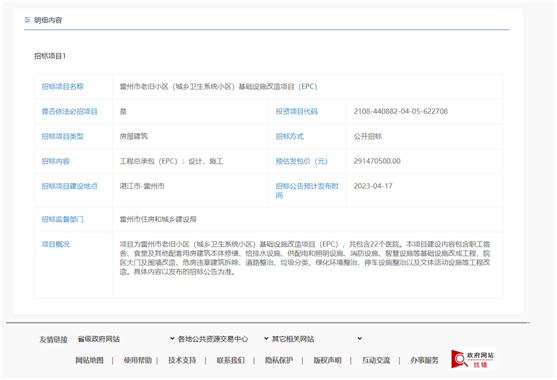
Task: Click the 项目概况 label
Action: point(55,244)
